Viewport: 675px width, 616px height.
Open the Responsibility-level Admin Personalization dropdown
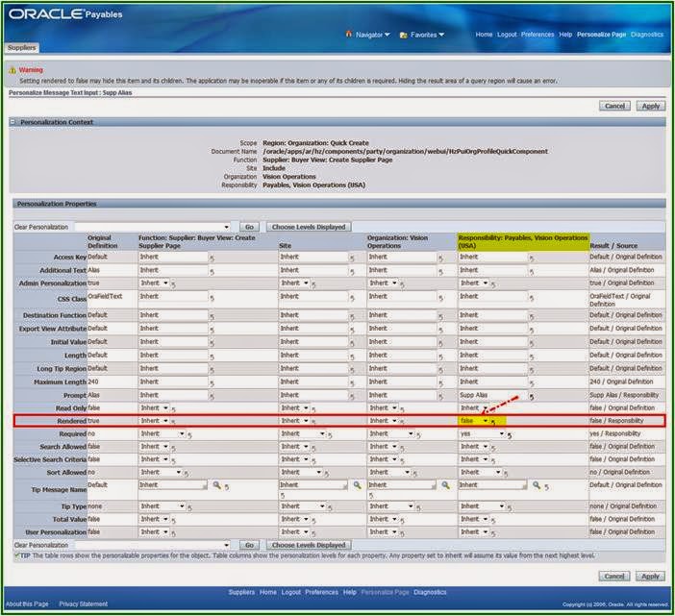474,283
